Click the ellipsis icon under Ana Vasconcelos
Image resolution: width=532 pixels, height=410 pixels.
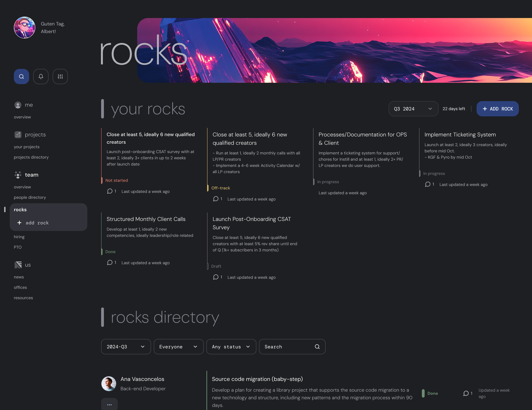point(109,404)
